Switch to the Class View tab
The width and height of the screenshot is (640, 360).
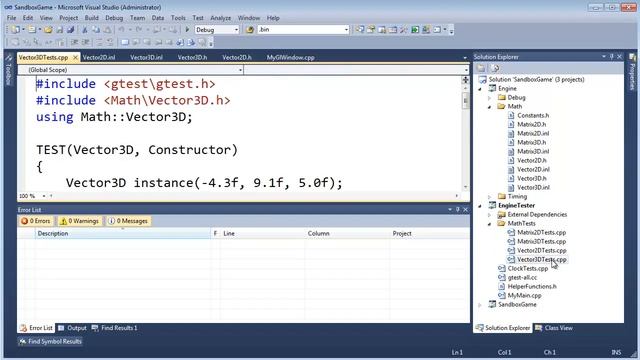[554, 328]
